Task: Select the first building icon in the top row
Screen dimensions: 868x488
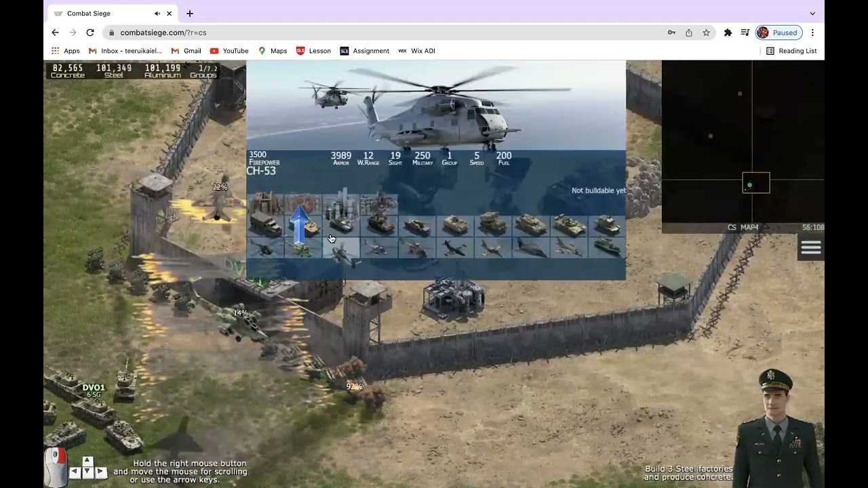Action: pyautogui.click(x=265, y=203)
